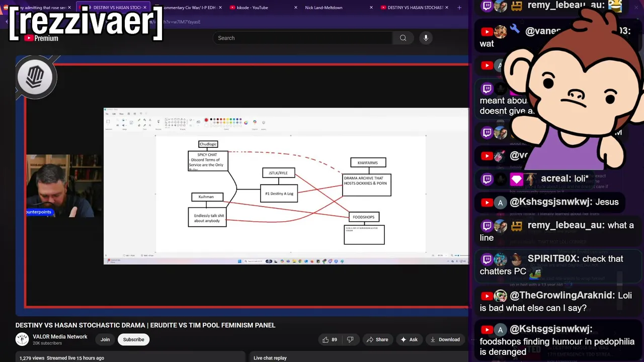Image resolution: width=644 pixels, height=362 pixels.
Task: Close the 'Nick Land-Meltdown' tab
Action: 371,8
